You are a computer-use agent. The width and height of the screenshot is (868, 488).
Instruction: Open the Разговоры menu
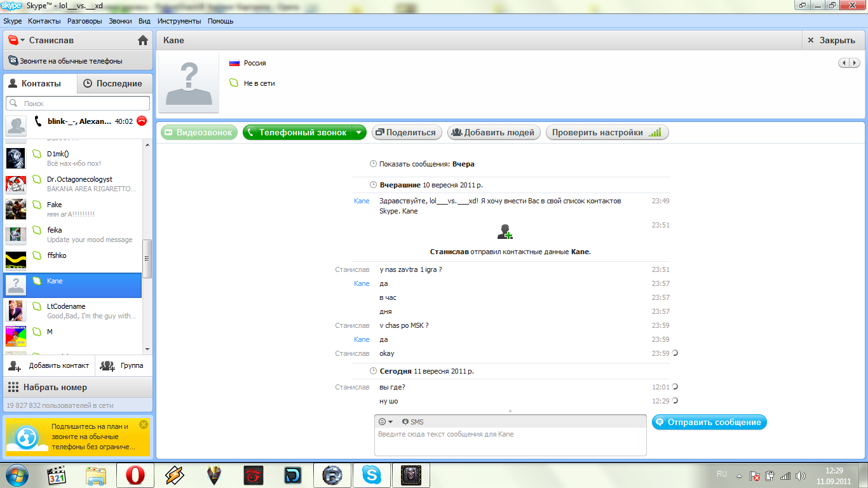[85, 21]
